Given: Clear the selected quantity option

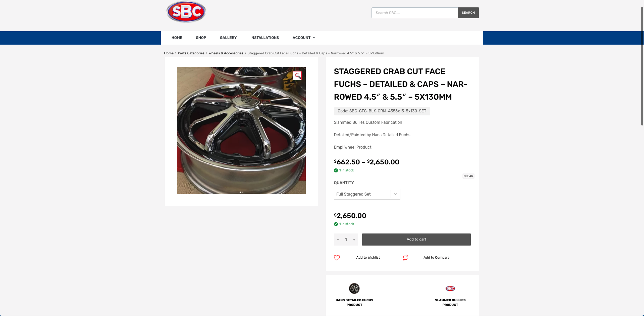Looking at the screenshot, I should (x=468, y=176).
